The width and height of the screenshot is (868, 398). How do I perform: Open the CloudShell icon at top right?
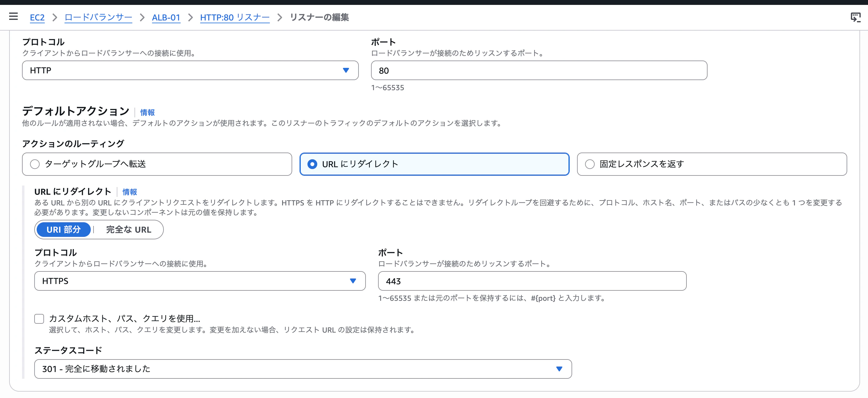(855, 17)
